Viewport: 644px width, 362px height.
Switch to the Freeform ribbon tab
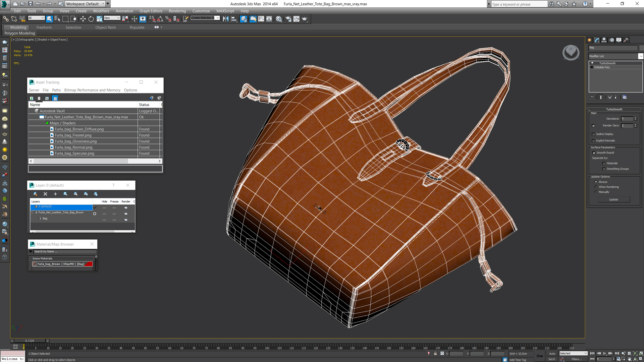click(x=44, y=27)
